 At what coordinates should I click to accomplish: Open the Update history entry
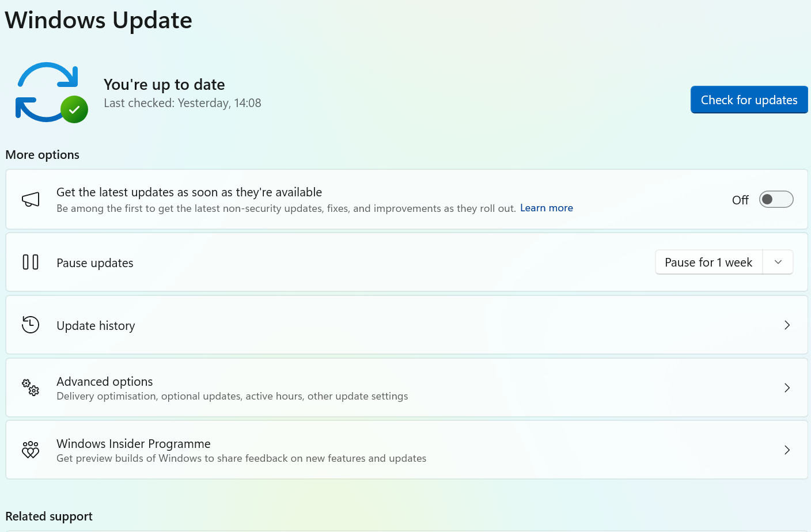[x=96, y=326]
